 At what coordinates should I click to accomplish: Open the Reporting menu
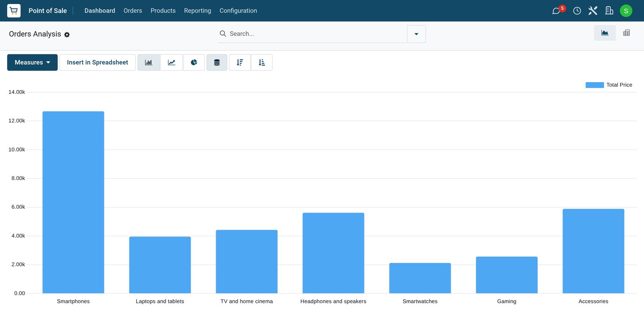click(x=197, y=10)
